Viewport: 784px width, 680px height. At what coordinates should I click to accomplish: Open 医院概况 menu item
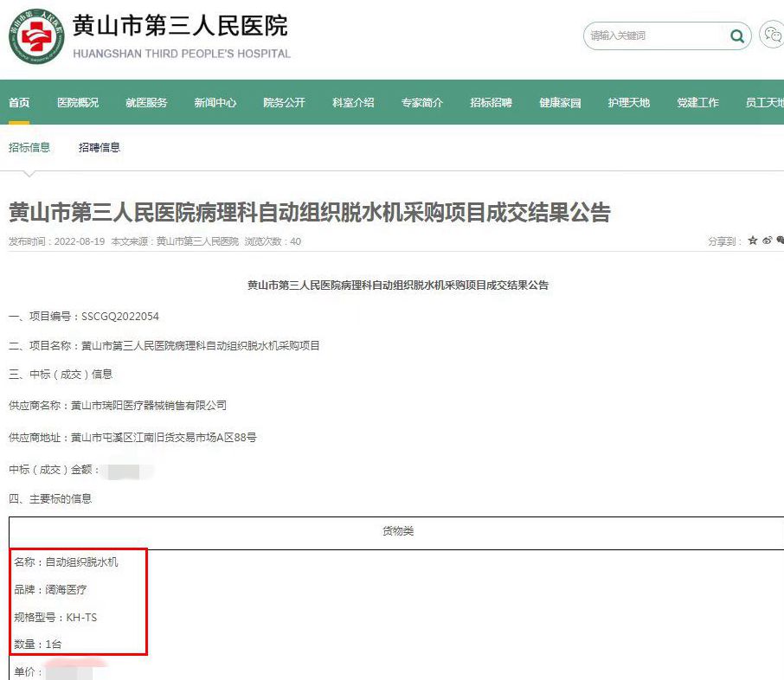(78, 103)
